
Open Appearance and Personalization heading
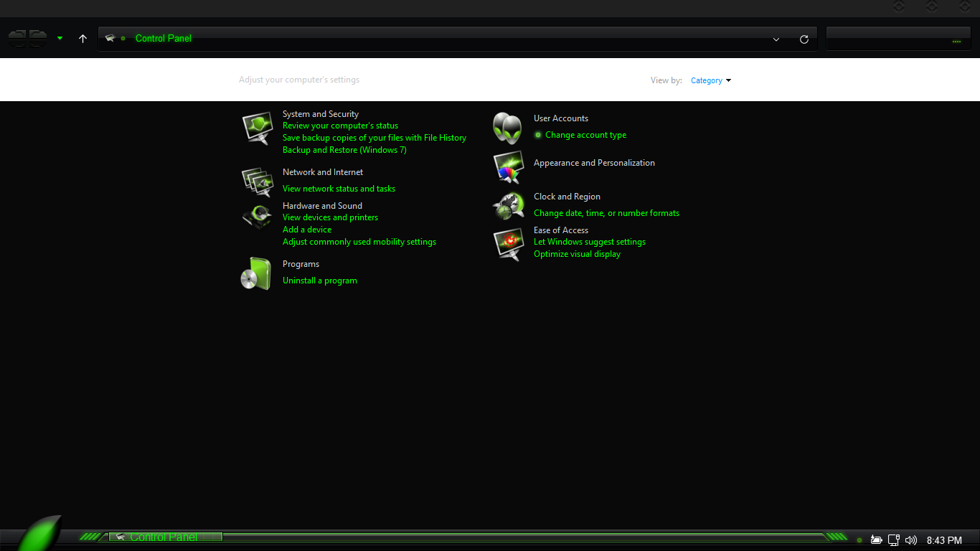(x=594, y=163)
